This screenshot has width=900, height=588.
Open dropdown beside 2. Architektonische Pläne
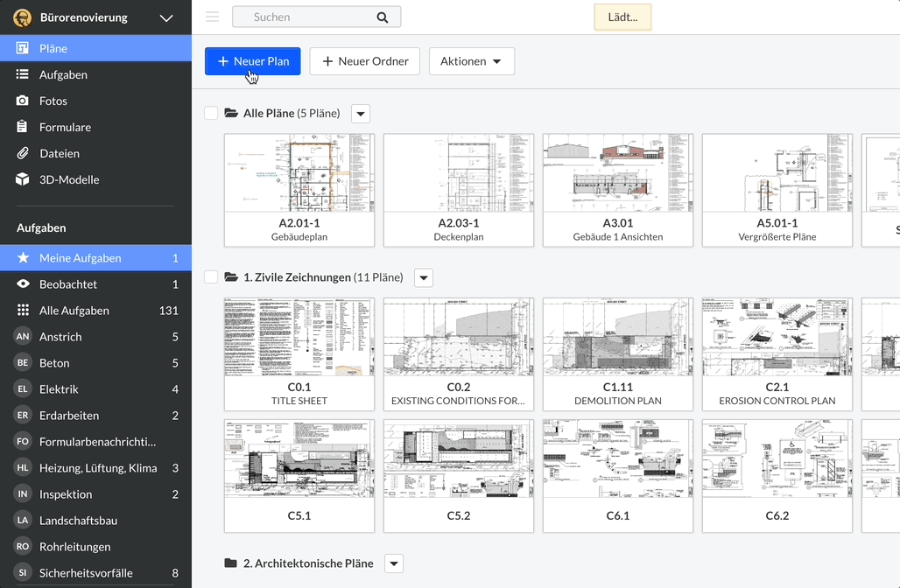pos(394,563)
